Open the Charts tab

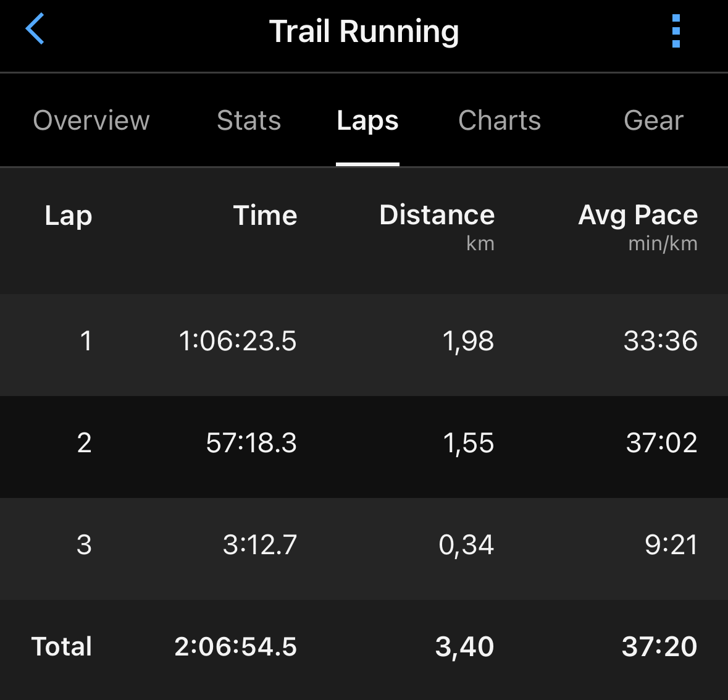tap(500, 120)
